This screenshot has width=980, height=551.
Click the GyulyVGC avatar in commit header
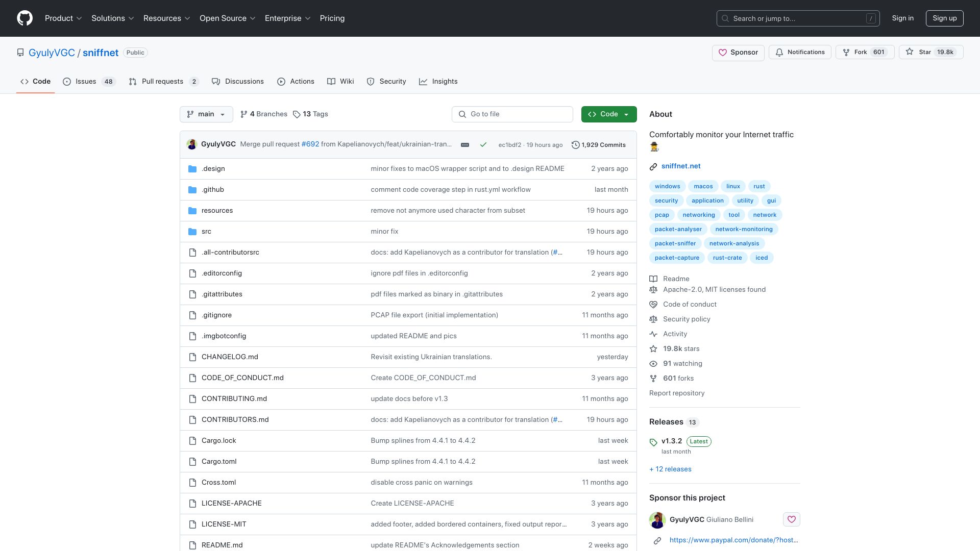pyautogui.click(x=192, y=144)
